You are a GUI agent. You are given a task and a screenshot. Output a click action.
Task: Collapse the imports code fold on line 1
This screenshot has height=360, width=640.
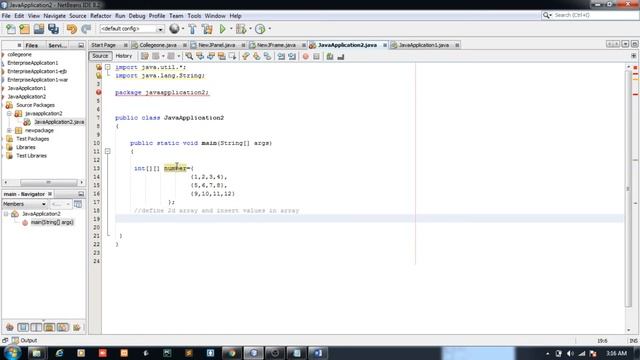107,67
